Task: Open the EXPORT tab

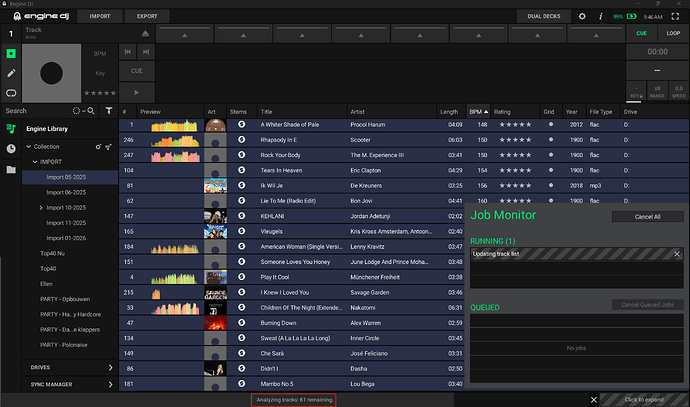Action: [147, 16]
